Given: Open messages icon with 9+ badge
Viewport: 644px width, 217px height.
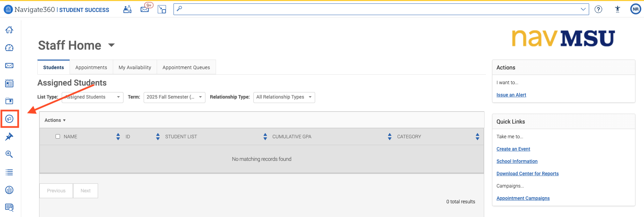Looking at the screenshot, I should [145, 9].
